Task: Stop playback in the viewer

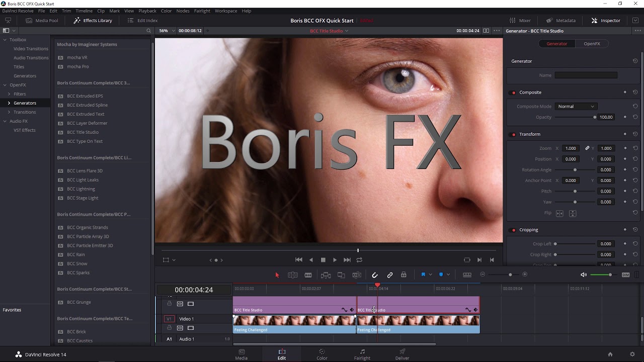Action: coord(323,260)
